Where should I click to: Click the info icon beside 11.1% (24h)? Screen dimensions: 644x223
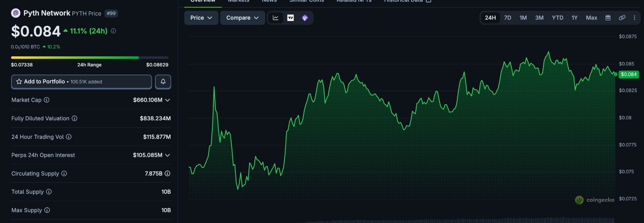coord(114,31)
